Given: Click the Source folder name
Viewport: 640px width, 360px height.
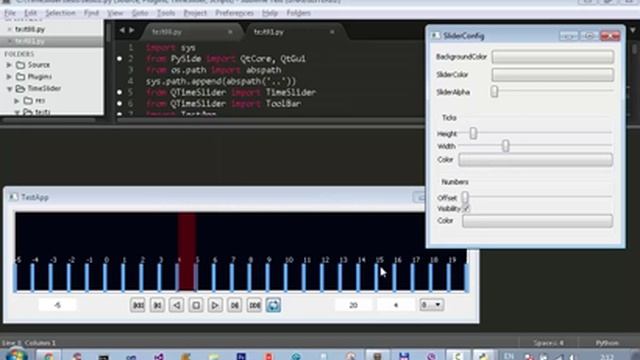Looking at the screenshot, I should point(39,65).
